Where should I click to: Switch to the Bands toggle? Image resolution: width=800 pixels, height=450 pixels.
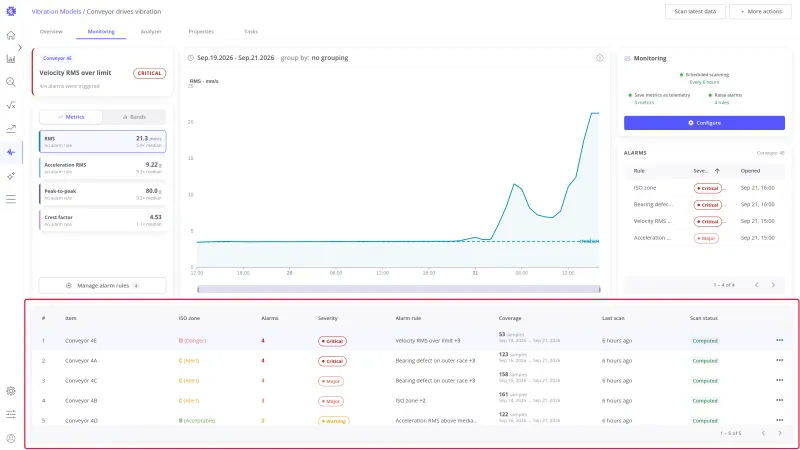pos(134,117)
